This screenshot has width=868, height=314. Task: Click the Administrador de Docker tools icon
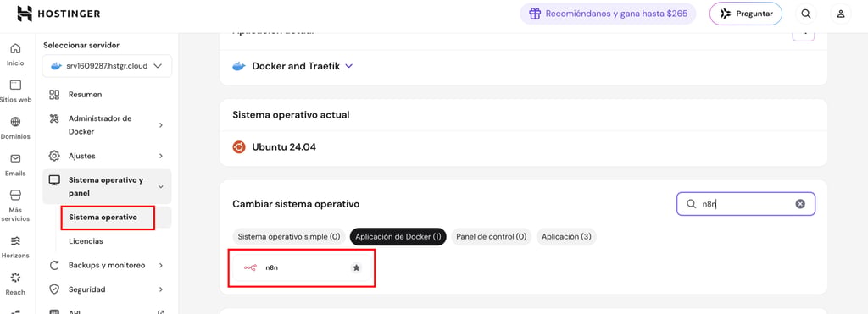54,118
